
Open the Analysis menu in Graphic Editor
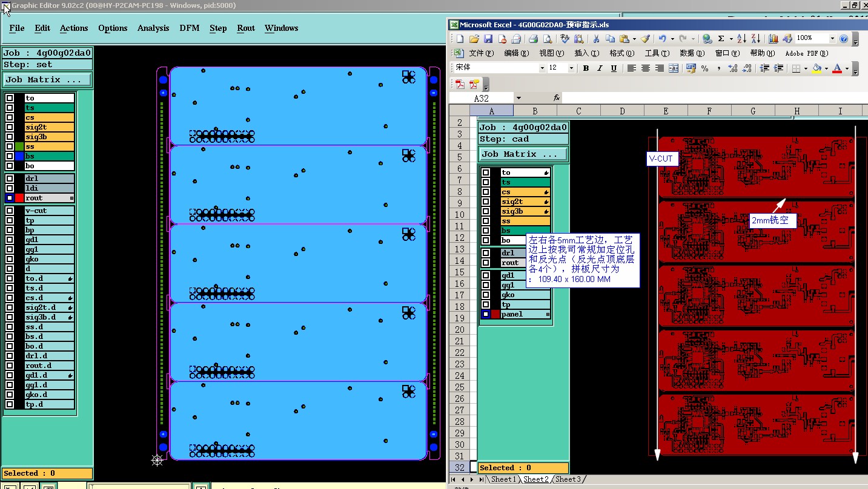pos(153,28)
